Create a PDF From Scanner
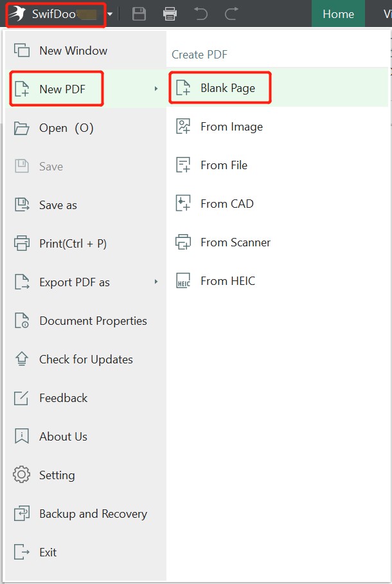Viewport: 392px width, 584px height. click(x=235, y=242)
